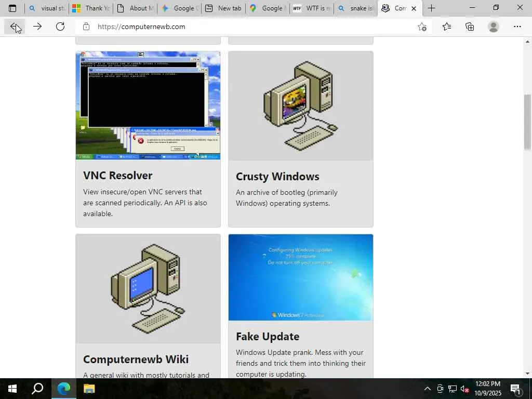This screenshot has width=532, height=399.
Task: Open the Favorites list
Action: [446, 26]
